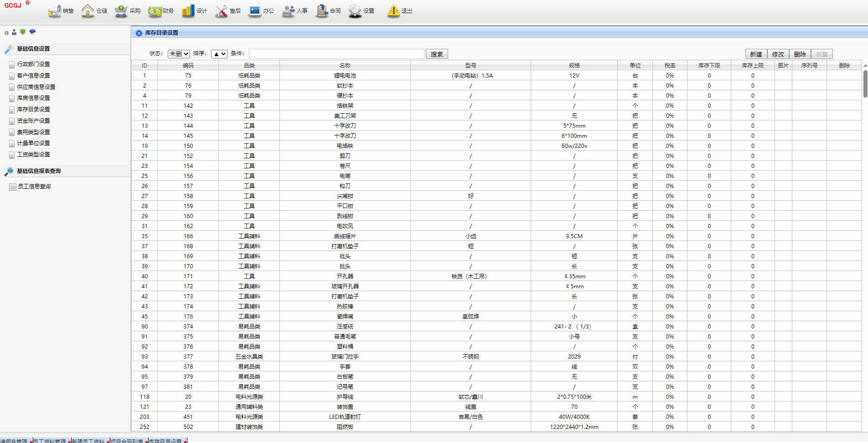Image resolution: width=868 pixels, height=443 pixels.
Task: Open the 状态 status dropdown
Action: click(x=178, y=54)
